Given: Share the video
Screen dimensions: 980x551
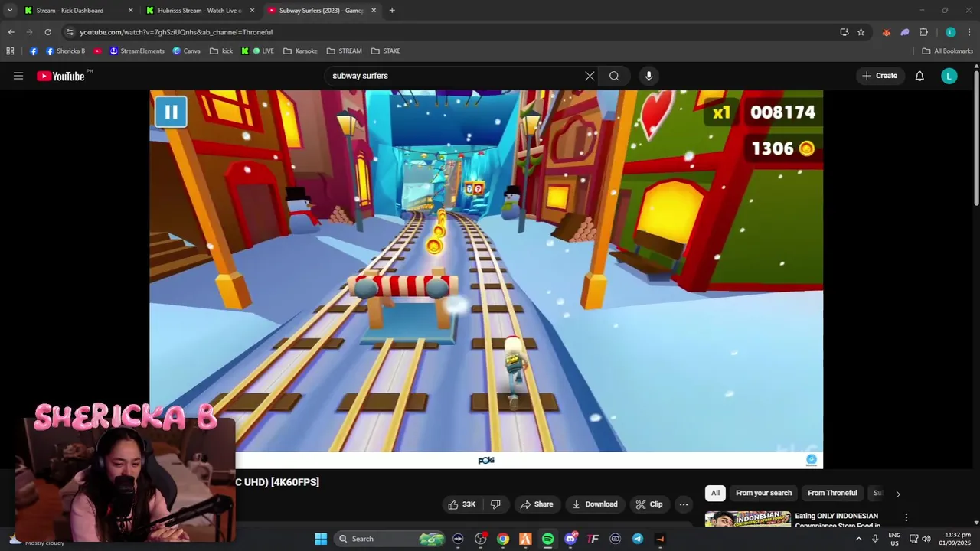Looking at the screenshot, I should coord(536,504).
